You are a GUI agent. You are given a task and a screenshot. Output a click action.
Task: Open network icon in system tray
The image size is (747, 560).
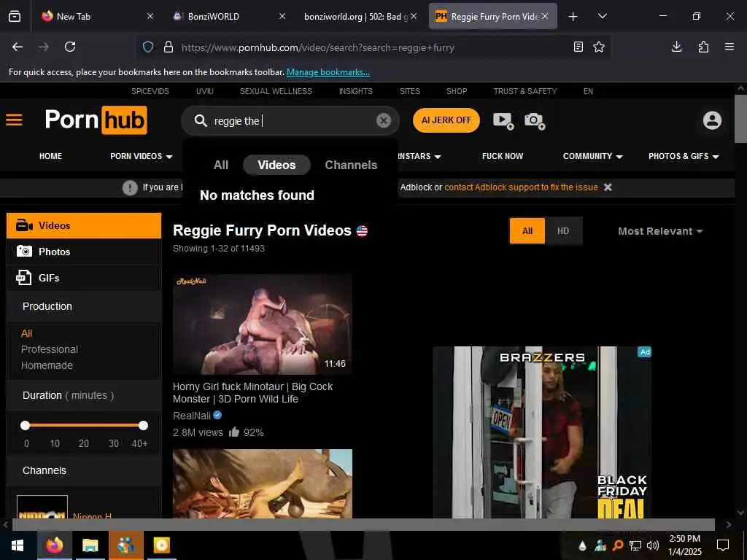pos(635,545)
